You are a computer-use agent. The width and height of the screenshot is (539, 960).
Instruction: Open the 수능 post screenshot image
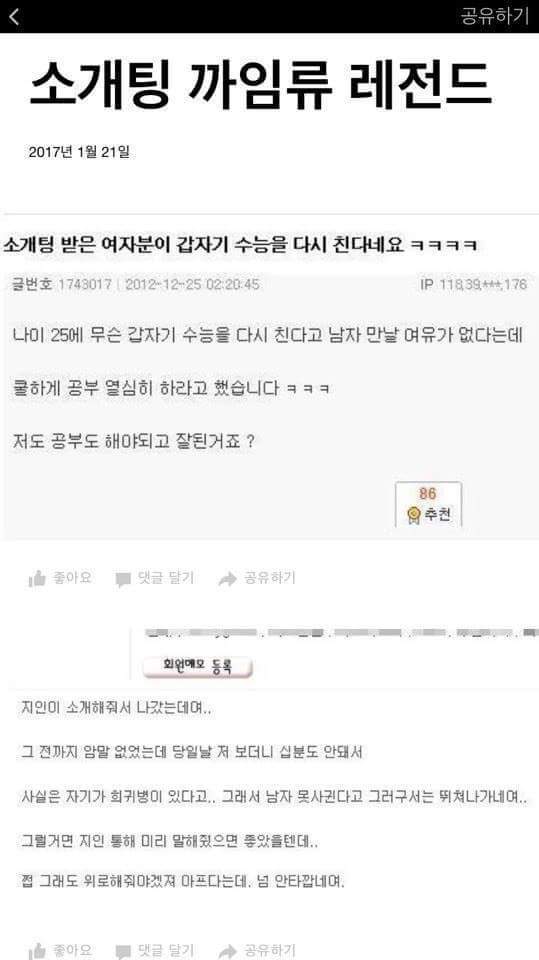[270, 377]
